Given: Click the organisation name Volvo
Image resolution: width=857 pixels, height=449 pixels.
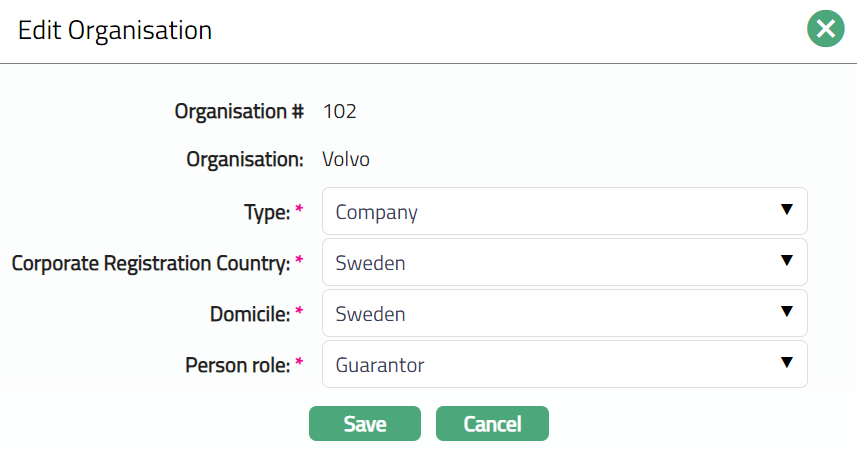Looking at the screenshot, I should click(x=346, y=159).
